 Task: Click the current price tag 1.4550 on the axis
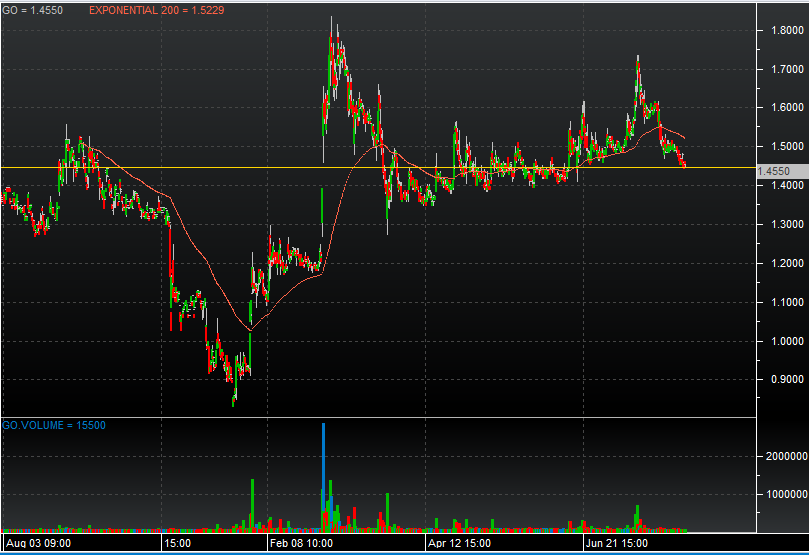coord(776,171)
